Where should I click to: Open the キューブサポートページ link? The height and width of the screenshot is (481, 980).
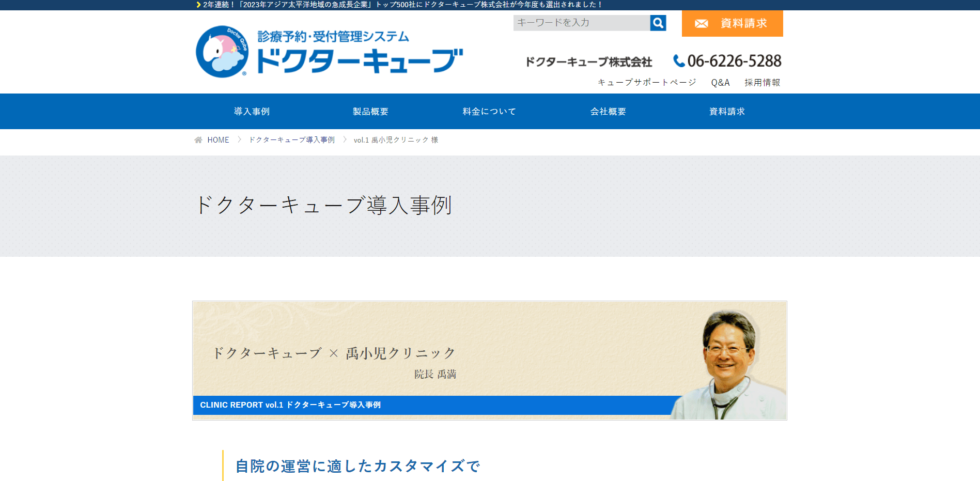click(x=647, y=83)
